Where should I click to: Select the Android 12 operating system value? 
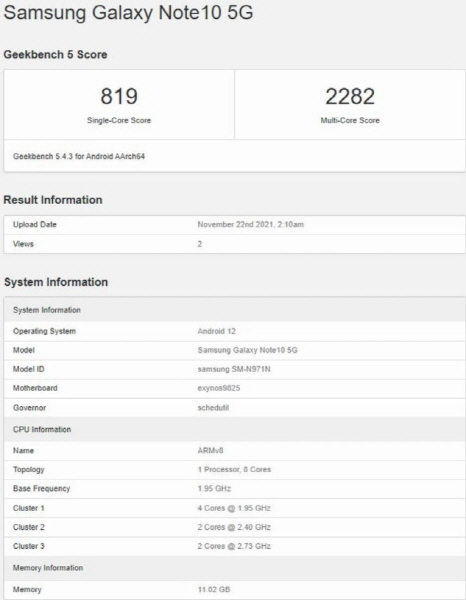(217, 331)
